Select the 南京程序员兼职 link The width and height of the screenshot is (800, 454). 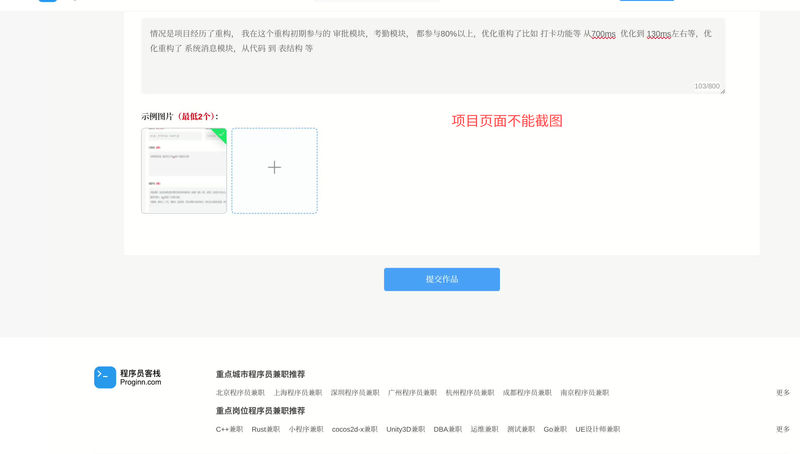[584, 393]
